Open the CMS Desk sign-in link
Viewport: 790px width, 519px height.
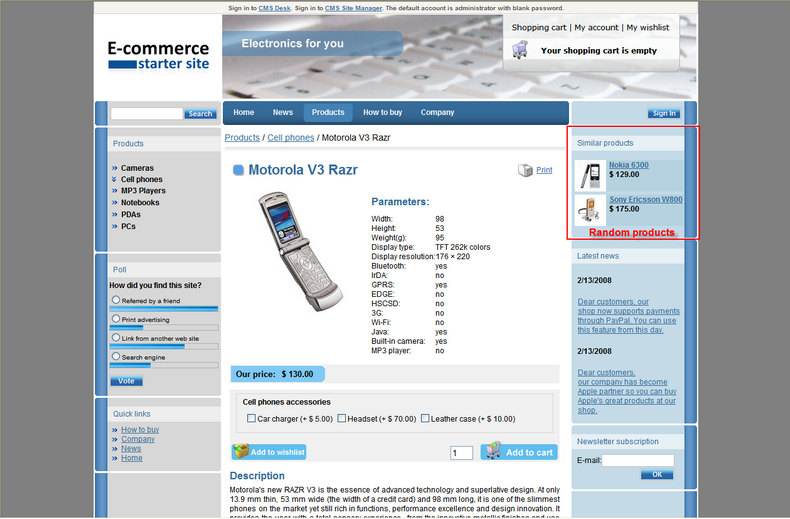[x=275, y=8]
